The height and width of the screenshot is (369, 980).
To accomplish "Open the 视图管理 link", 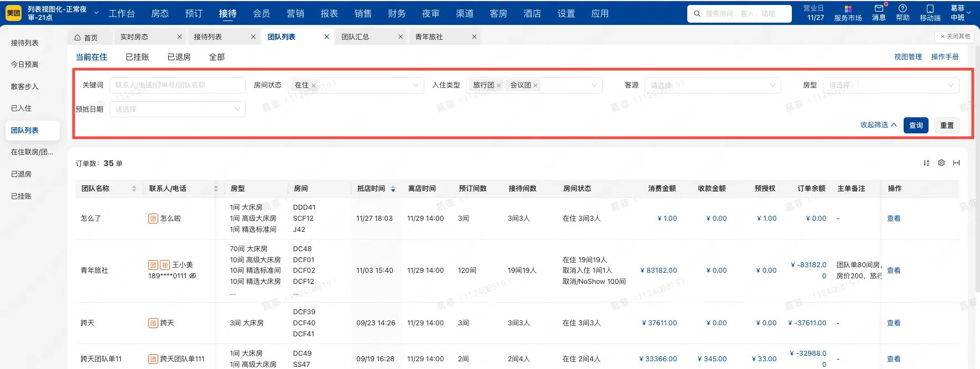I will point(908,57).
